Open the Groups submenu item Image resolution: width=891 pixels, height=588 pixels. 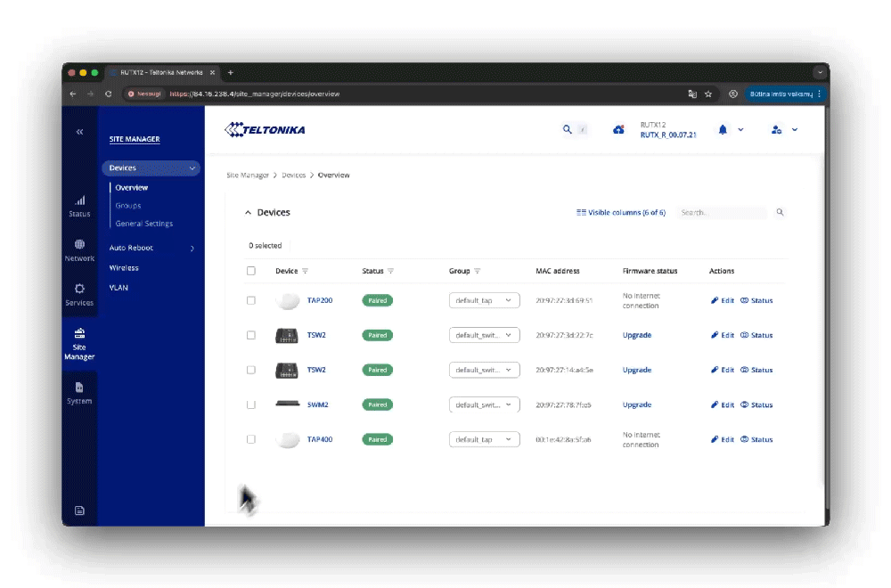pos(128,206)
